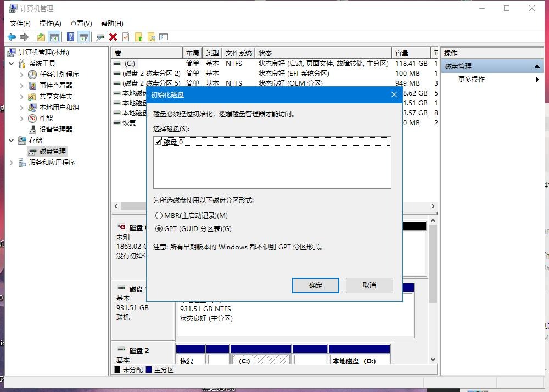Collapse the 磁盘管理 actions section triangle

537,66
